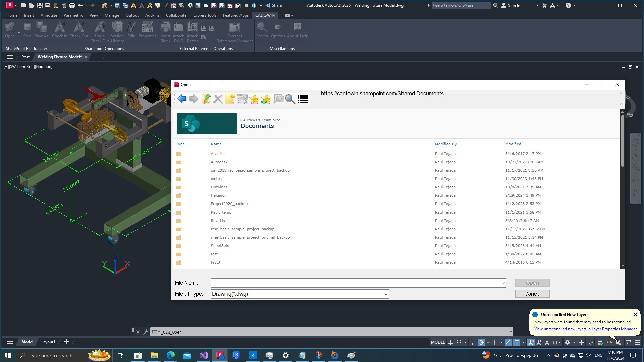Image resolution: width=644 pixels, height=362 pixels.
Task: Open the Express Tools ribbon tab
Action: point(205,15)
